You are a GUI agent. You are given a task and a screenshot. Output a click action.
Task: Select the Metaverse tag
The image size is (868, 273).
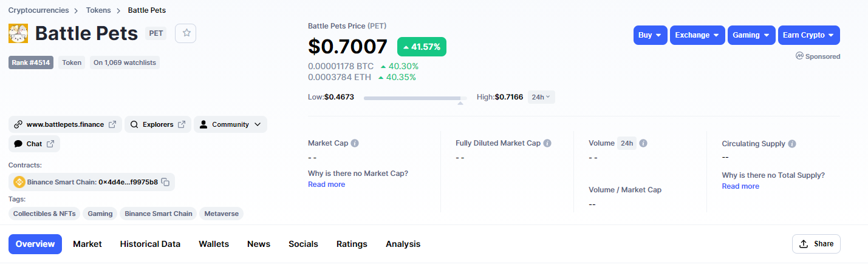click(x=221, y=214)
